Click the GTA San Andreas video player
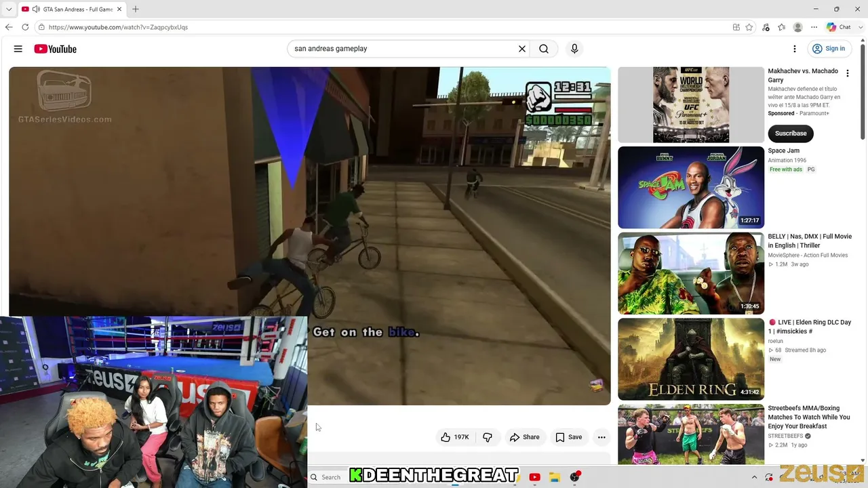Viewport: 868px width, 488px height. point(309,235)
